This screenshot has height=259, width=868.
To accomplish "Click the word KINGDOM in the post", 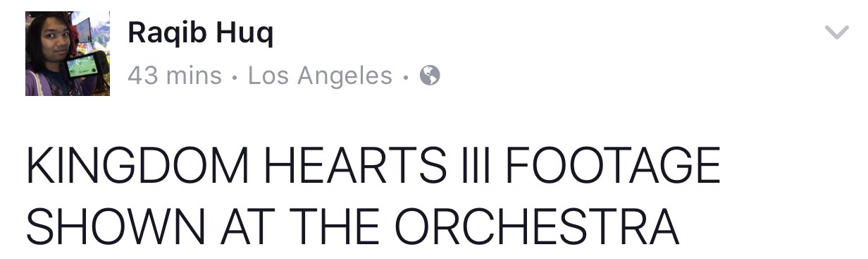I will pyautogui.click(x=138, y=167).
